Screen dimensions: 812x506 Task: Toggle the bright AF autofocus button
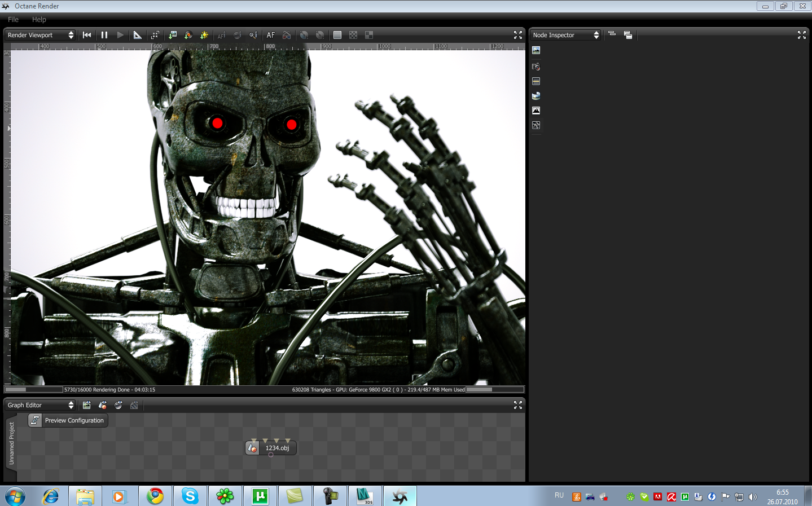pyautogui.click(x=271, y=35)
